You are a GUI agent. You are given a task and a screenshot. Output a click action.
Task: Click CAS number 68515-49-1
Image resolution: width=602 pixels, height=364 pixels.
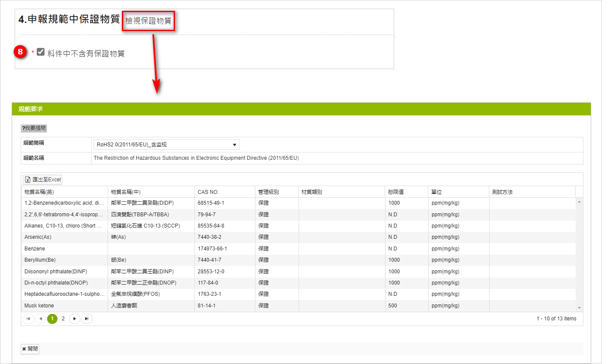pyautogui.click(x=211, y=203)
